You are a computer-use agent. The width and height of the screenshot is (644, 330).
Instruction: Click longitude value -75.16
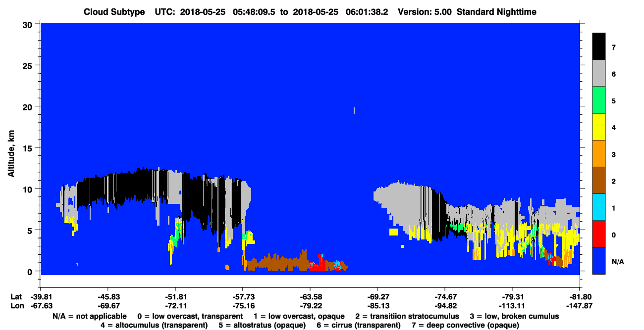[x=242, y=306]
